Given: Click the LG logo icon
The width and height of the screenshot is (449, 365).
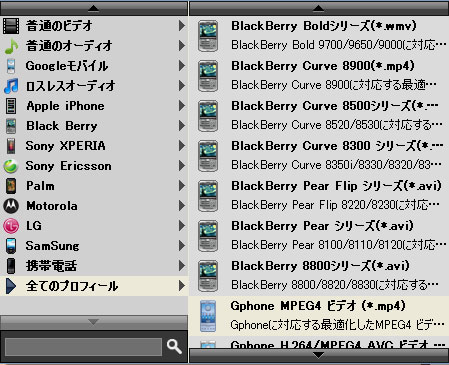Looking at the screenshot, I should [11, 226].
